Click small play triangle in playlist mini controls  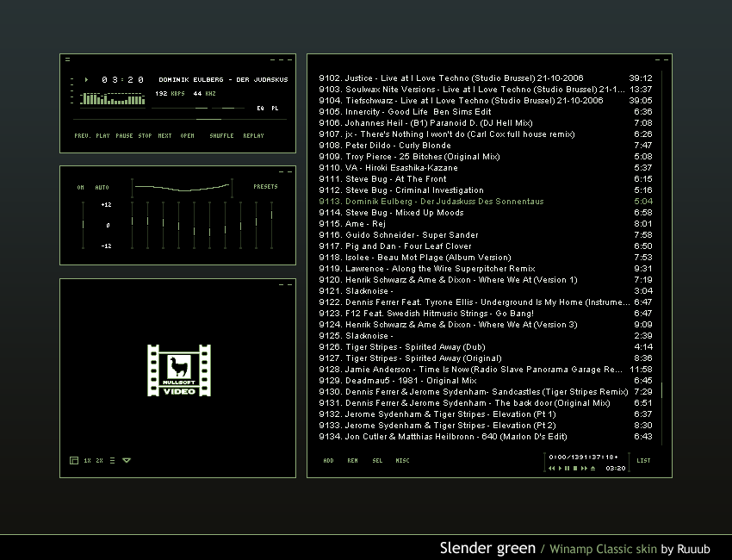[561, 468]
